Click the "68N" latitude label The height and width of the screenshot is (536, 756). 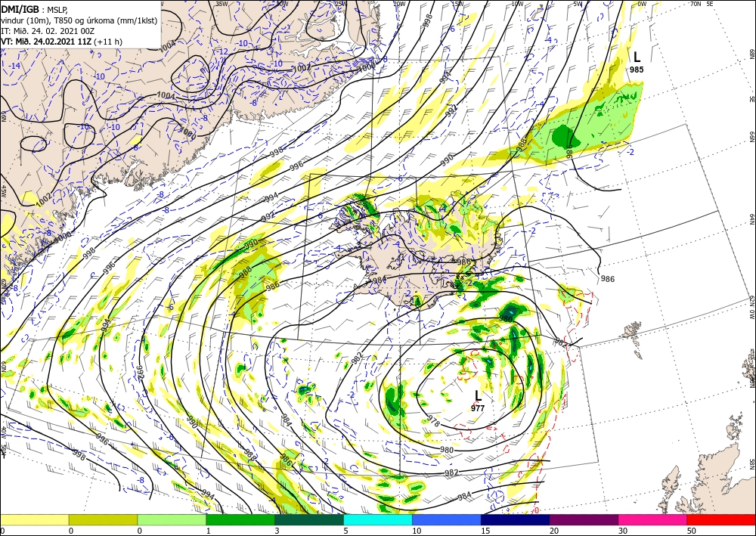tap(751, 53)
